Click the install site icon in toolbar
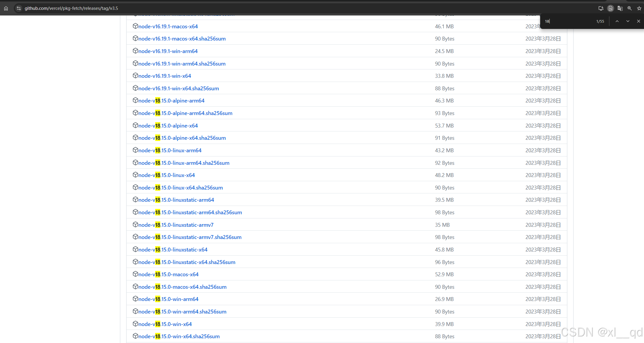644x343 pixels. (x=601, y=8)
